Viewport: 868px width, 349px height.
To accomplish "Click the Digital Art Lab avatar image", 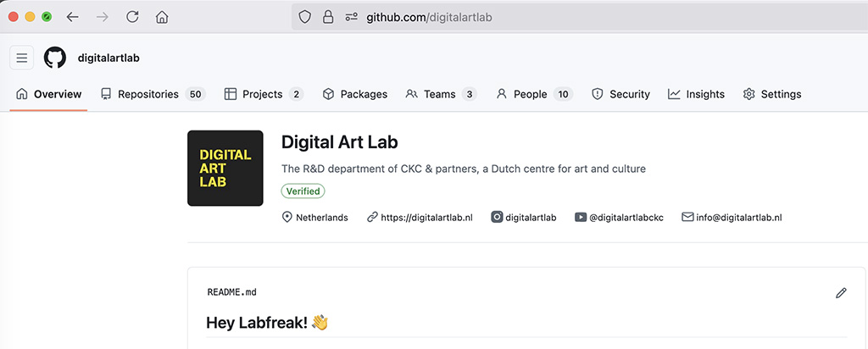I will (x=225, y=168).
